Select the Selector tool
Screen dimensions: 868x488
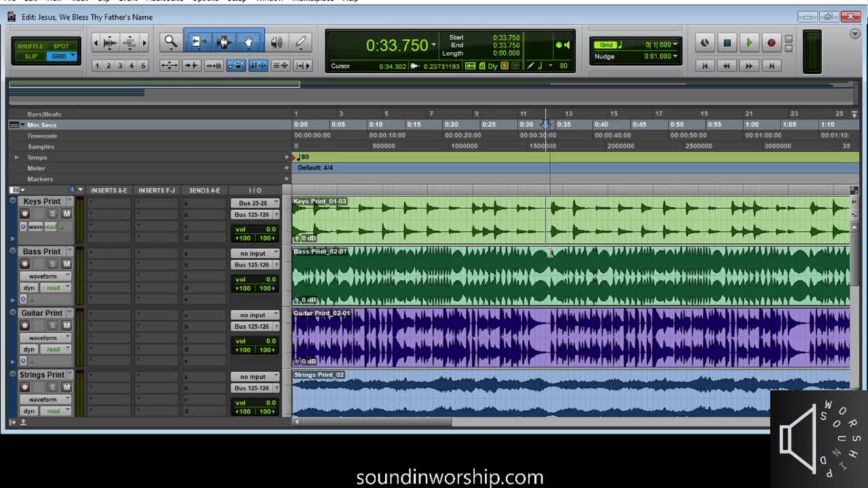point(223,43)
